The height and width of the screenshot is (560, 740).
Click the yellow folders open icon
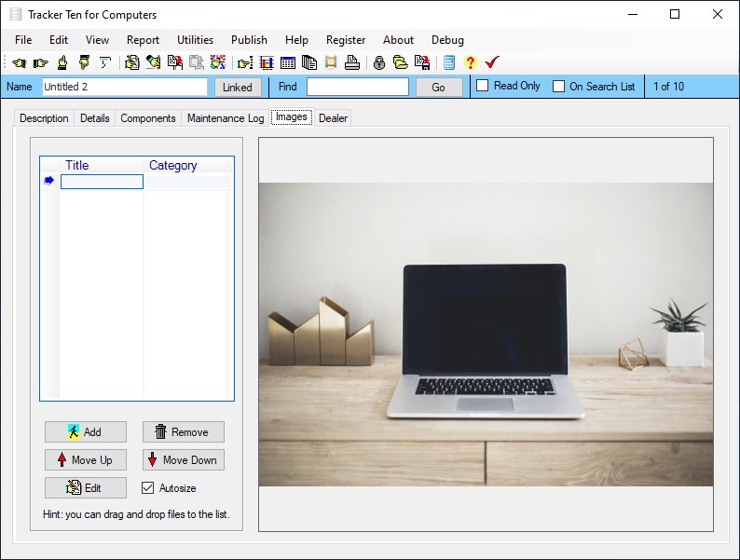(x=401, y=62)
